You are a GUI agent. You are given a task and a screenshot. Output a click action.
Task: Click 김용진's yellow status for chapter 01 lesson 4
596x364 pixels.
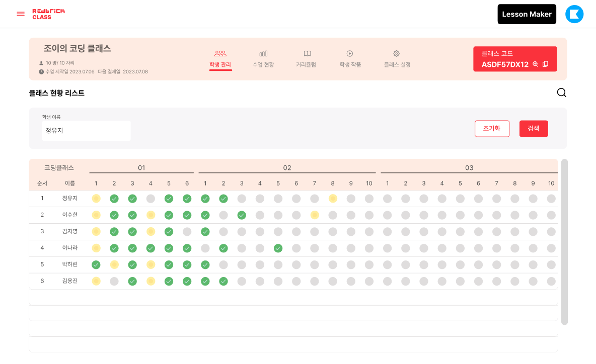(x=151, y=281)
